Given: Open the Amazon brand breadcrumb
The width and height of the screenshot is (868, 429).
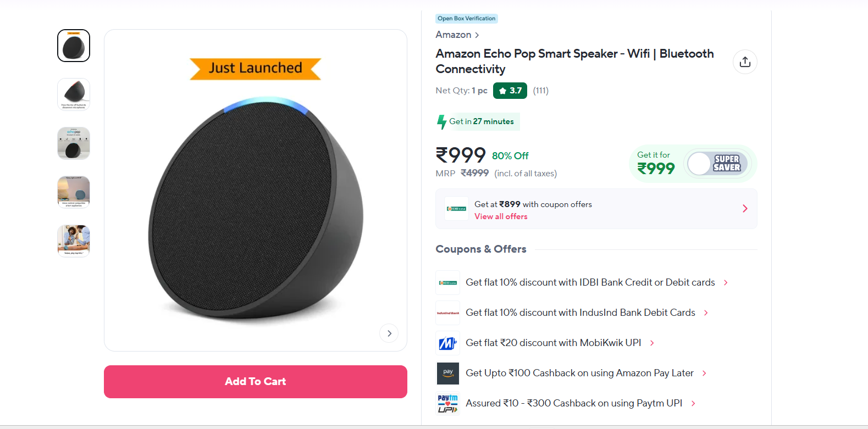Looking at the screenshot, I should [457, 35].
